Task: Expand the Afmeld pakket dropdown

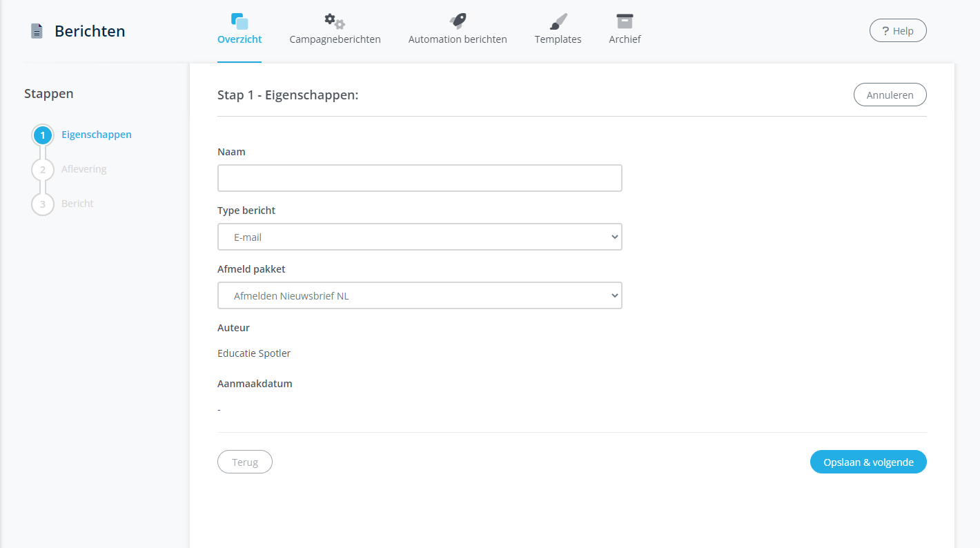Action: 420,295
